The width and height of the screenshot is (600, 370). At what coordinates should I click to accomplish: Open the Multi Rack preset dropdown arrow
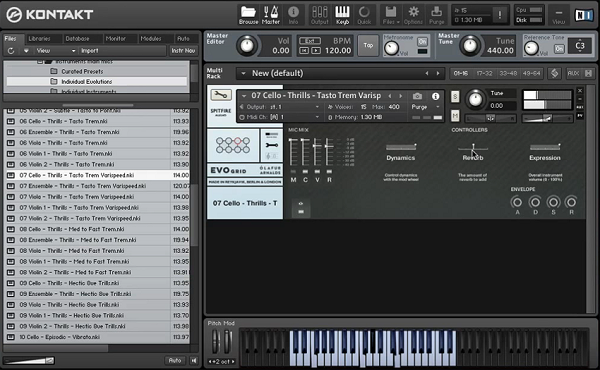(243, 73)
